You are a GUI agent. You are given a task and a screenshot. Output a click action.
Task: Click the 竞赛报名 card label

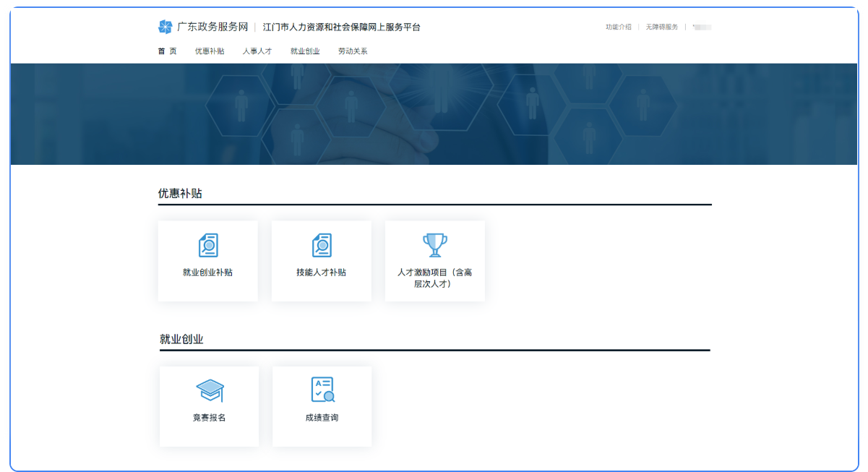pyautogui.click(x=210, y=418)
